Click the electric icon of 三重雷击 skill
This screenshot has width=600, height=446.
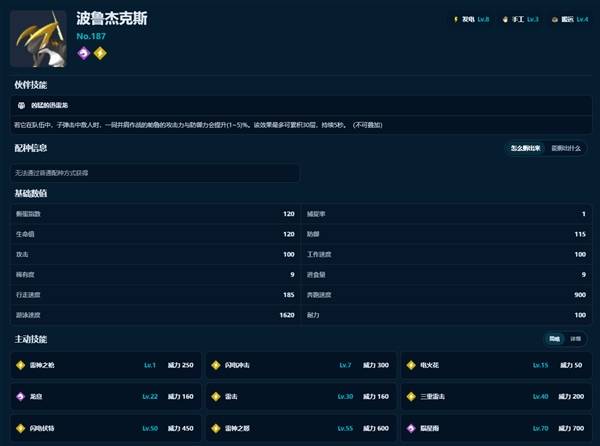(411, 397)
